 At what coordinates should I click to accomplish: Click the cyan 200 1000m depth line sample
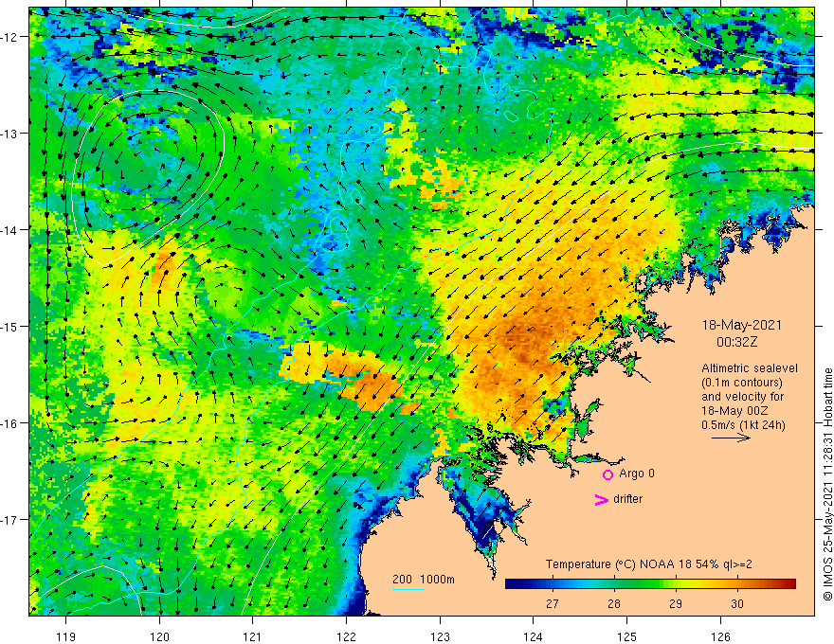tap(408, 589)
